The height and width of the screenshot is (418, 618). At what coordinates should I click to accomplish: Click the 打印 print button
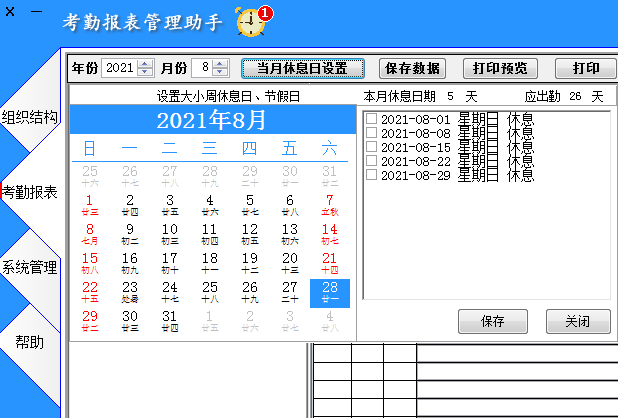pos(586,69)
